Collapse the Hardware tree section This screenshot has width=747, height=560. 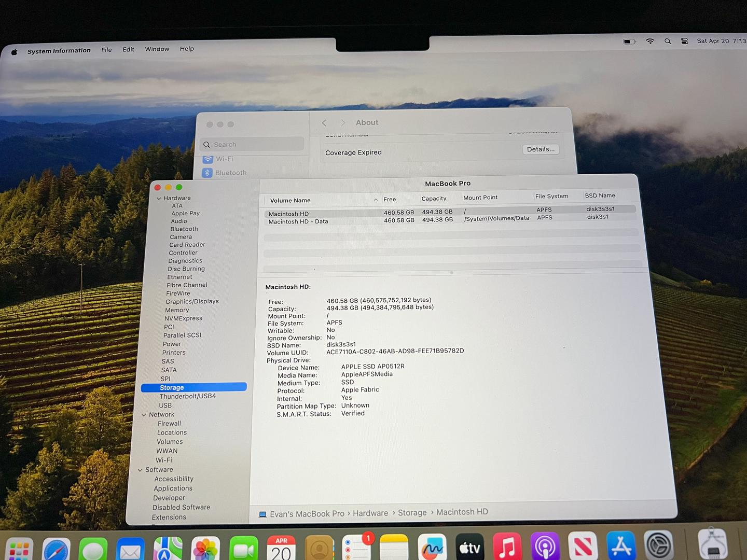(159, 198)
